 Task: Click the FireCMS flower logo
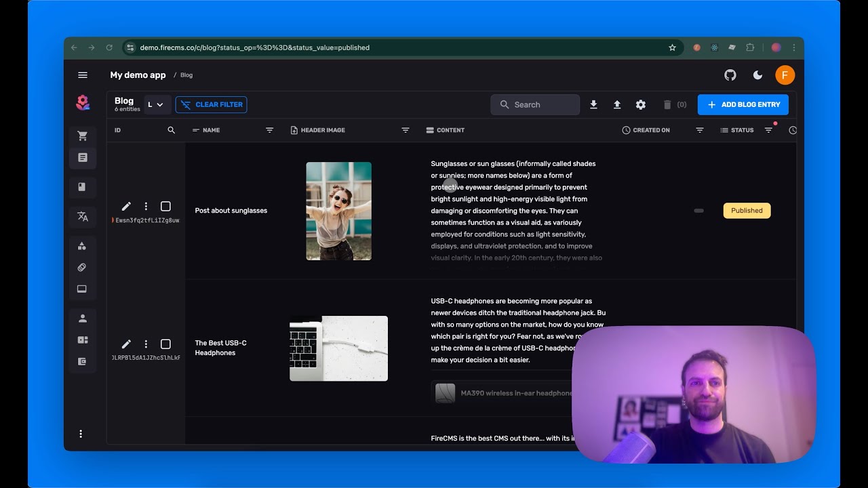point(83,103)
